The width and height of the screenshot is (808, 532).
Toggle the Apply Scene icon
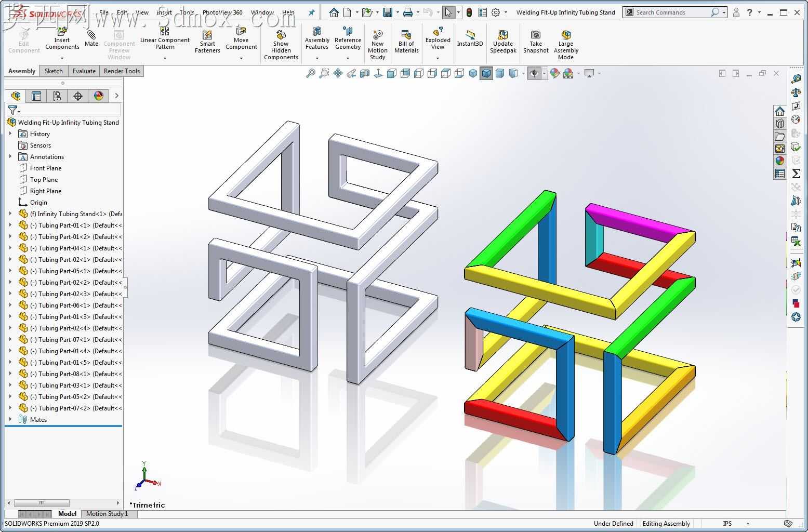(568, 73)
